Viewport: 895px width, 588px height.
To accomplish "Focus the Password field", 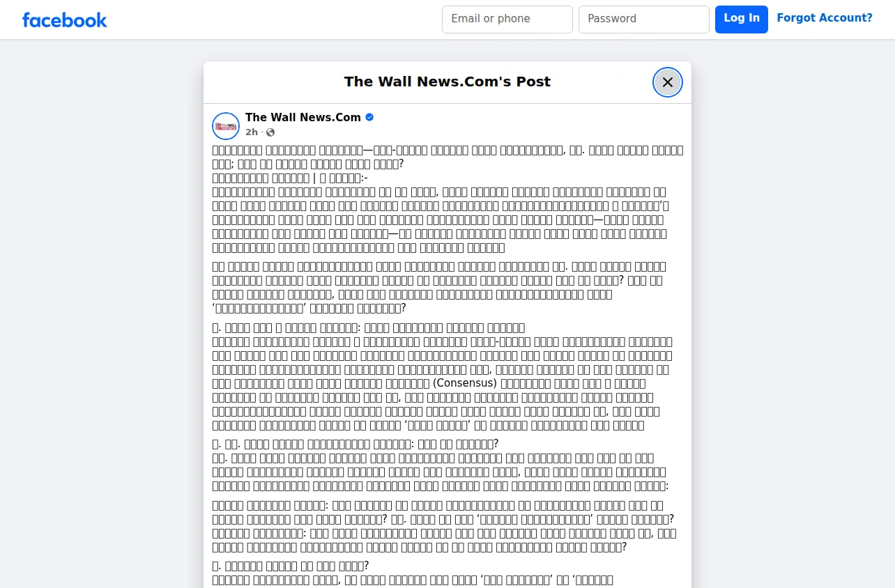I will 643,19.
